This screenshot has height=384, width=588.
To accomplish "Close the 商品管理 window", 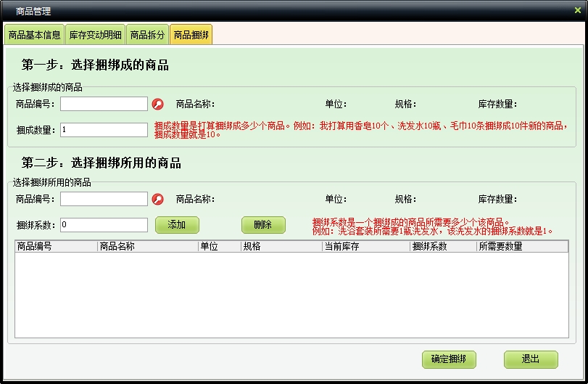I will [x=577, y=10].
